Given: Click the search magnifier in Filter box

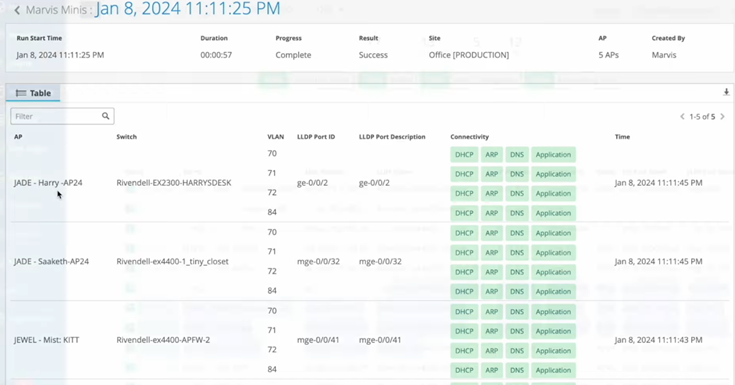Looking at the screenshot, I should pyautogui.click(x=105, y=116).
